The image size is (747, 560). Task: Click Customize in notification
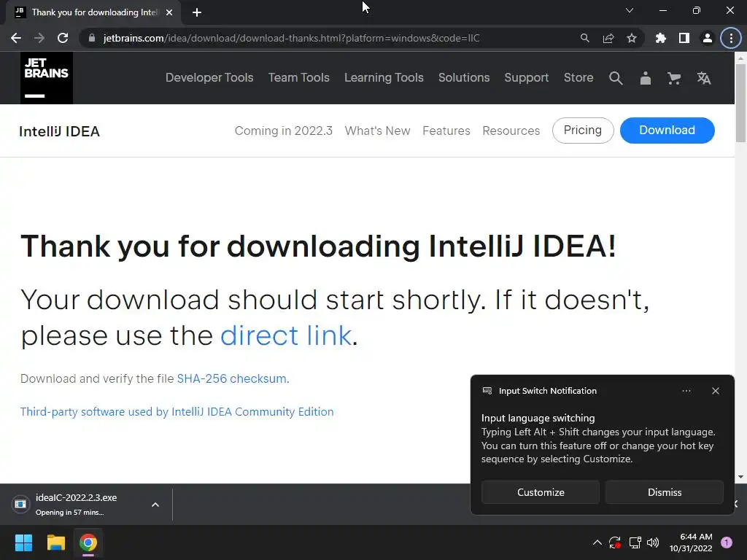coord(541,492)
